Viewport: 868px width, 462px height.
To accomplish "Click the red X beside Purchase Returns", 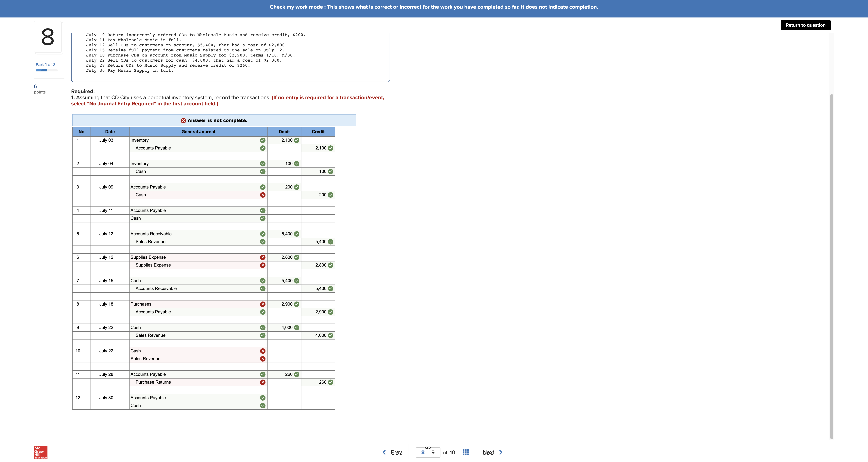I will tap(262, 382).
